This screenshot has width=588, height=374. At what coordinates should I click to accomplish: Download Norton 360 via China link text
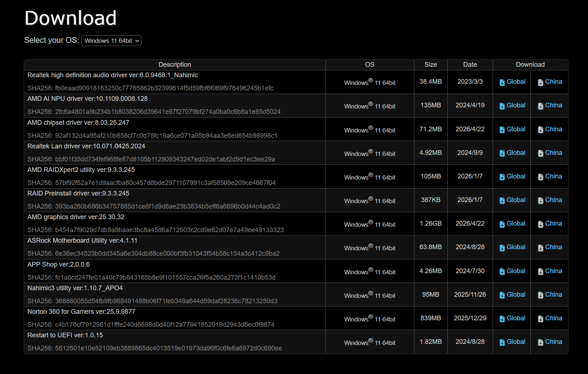pos(554,318)
